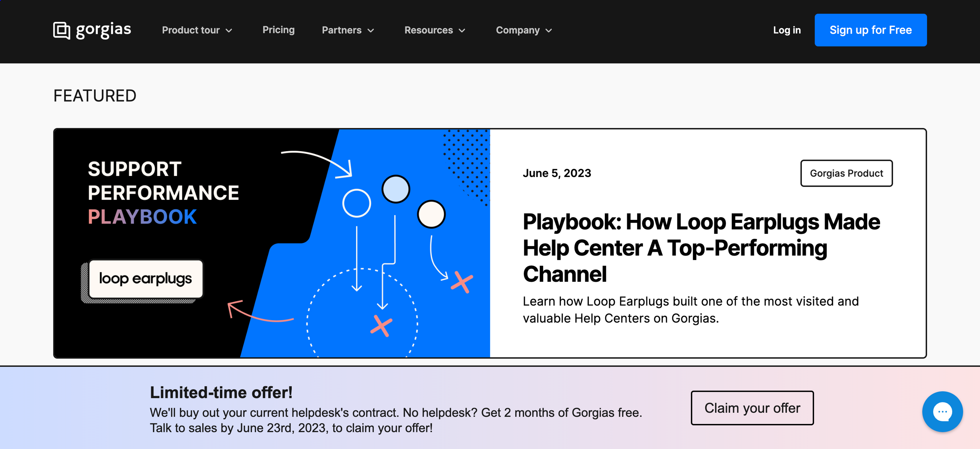
Task: Click the Log in link
Action: (787, 30)
